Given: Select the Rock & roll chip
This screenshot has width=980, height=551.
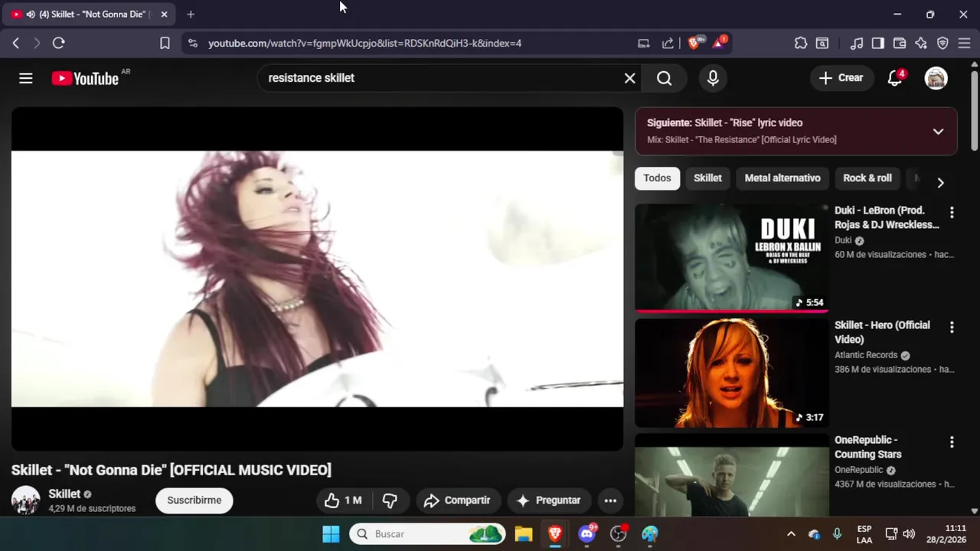Looking at the screenshot, I should coord(867,178).
